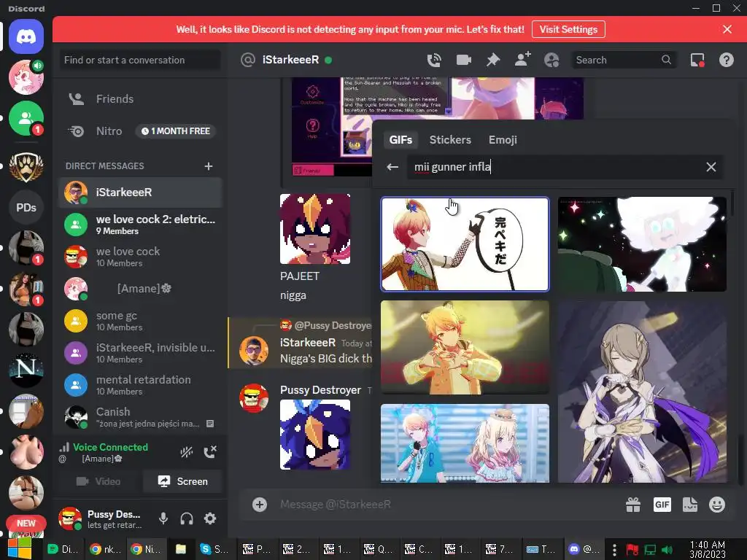The width and height of the screenshot is (747, 560).
Task: Open Skype in the taskbar
Action: click(214, 549)
